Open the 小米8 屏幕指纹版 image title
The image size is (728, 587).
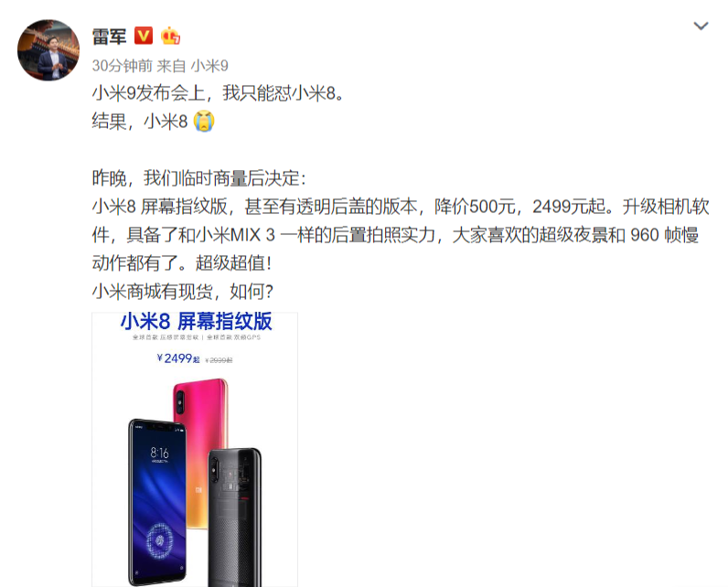[x=196, y=321]
